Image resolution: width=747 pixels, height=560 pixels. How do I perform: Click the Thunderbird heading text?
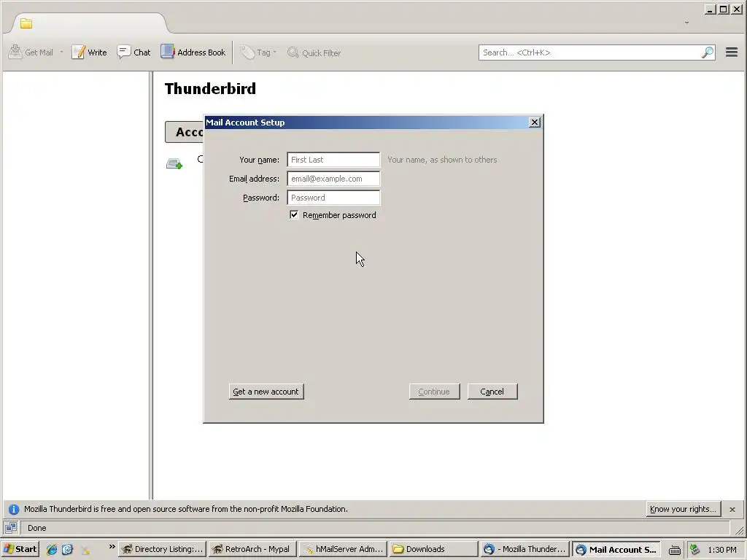pyautogui.click(x=210, y=88)
